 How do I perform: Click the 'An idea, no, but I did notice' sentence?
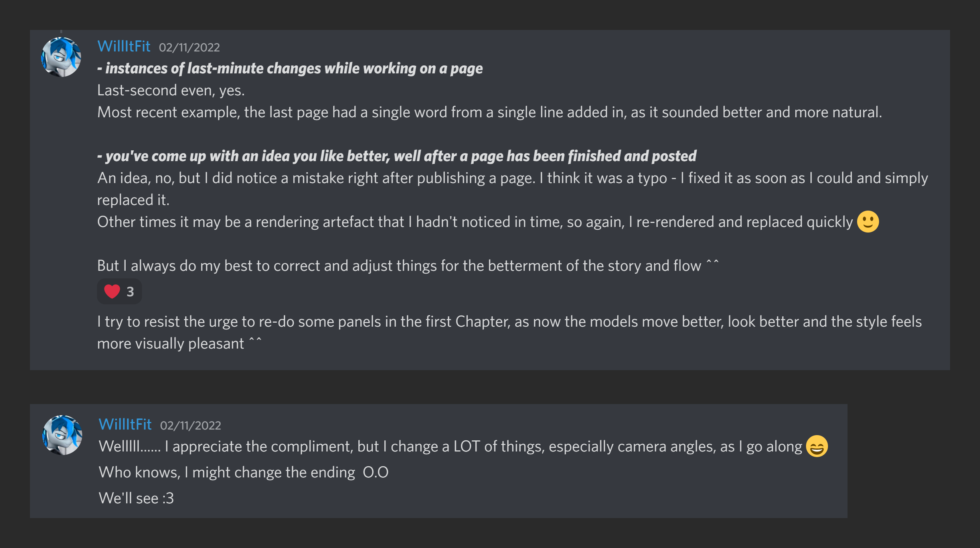tap(512, 178)
